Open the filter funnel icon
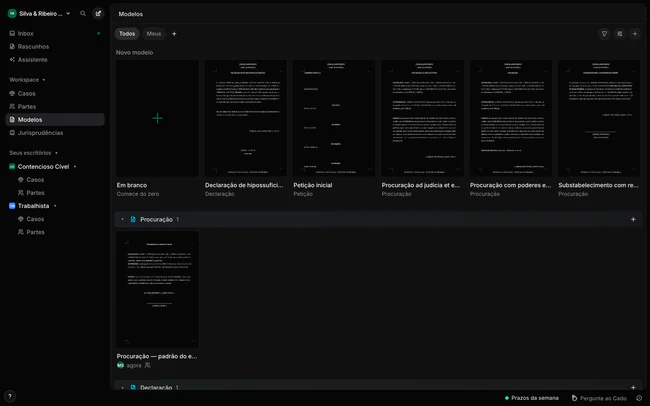 coord(604,34)
